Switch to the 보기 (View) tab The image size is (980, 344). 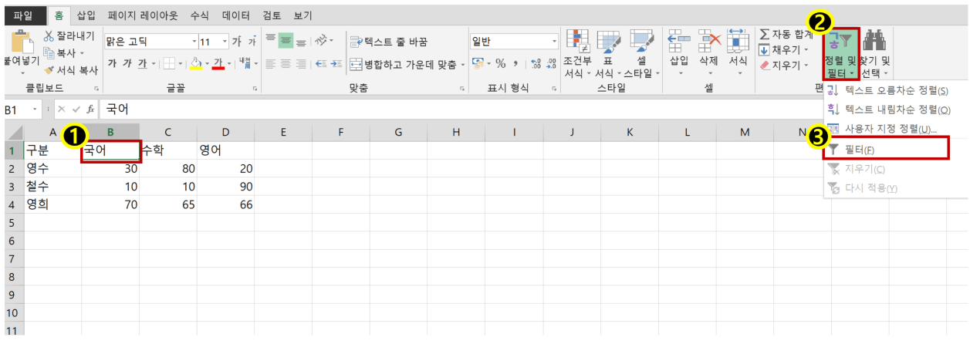303,15
